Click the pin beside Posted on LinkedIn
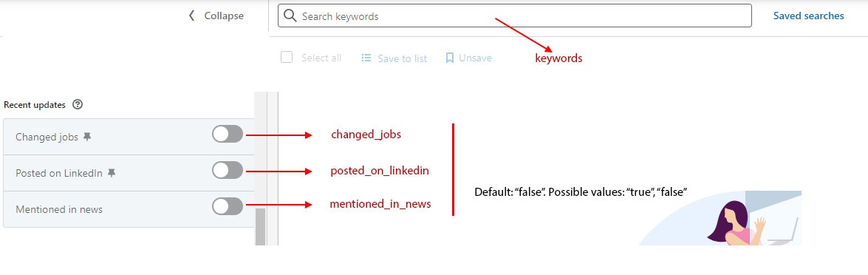868x275 pixels. point(112,173)
